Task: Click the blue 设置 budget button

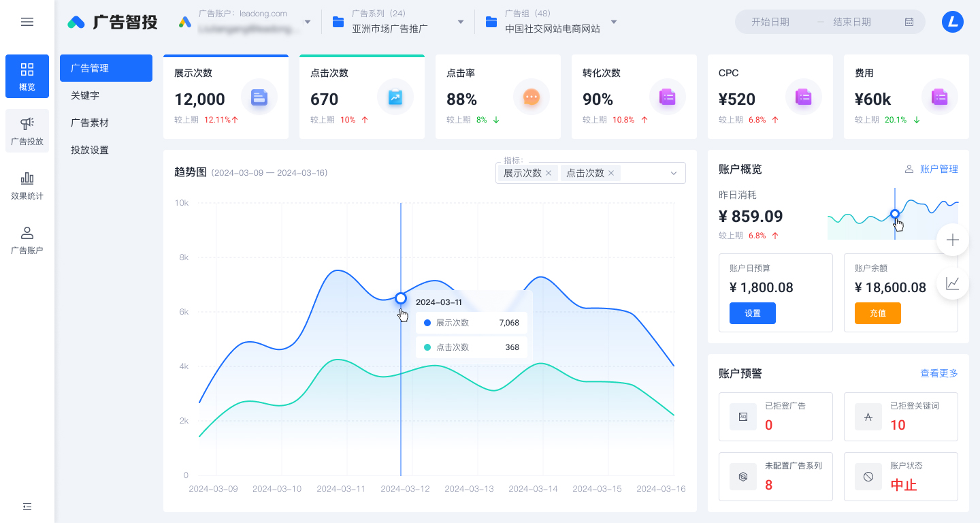Action: tap(753, 313)
